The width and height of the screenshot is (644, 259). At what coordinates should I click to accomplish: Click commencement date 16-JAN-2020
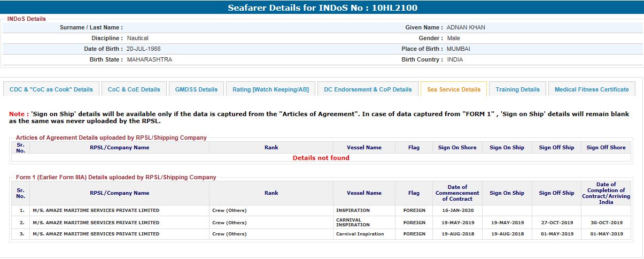coord(457,210)
